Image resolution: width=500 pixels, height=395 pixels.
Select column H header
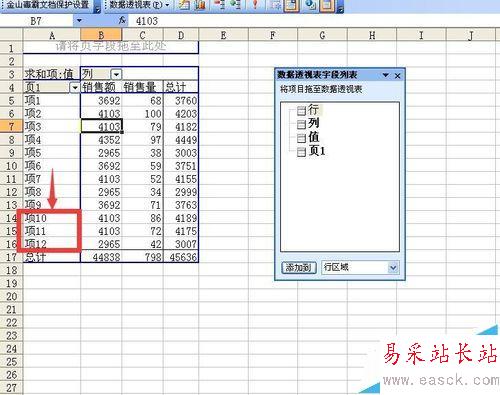click(372, 35)
